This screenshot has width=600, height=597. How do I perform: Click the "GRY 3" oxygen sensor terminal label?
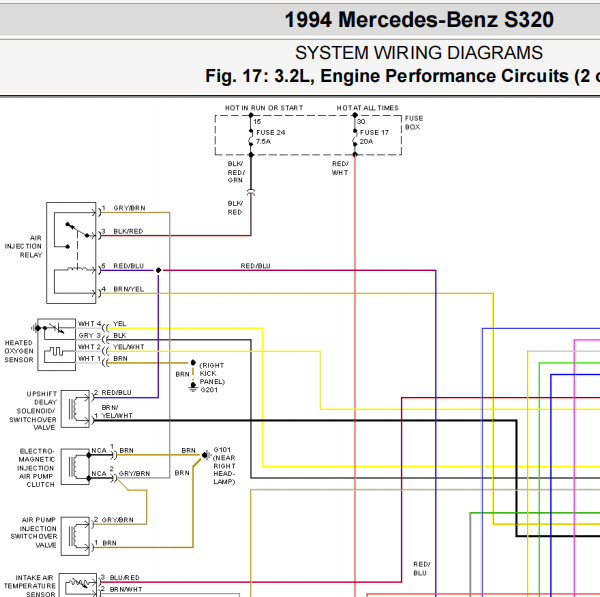click(x=90, y=336)
